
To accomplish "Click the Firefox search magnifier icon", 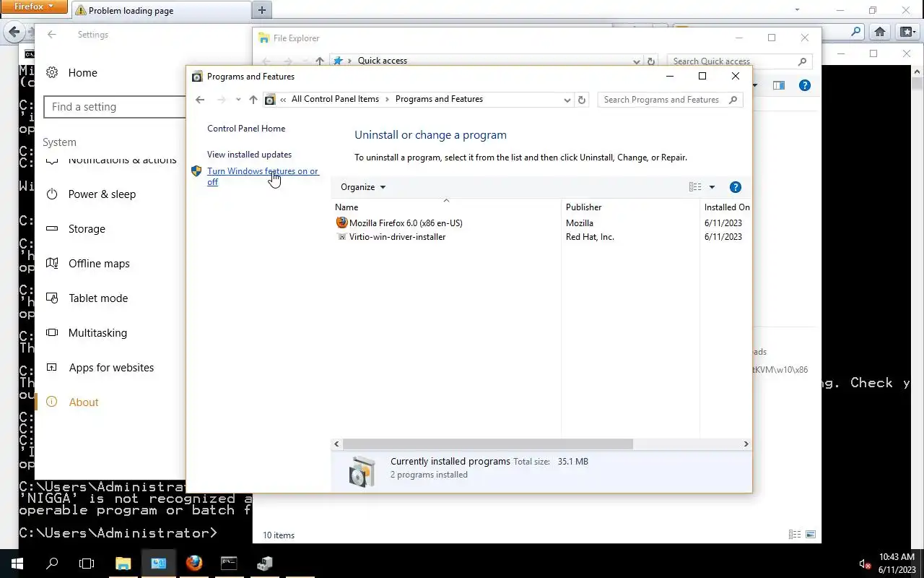I will [855, 32].
